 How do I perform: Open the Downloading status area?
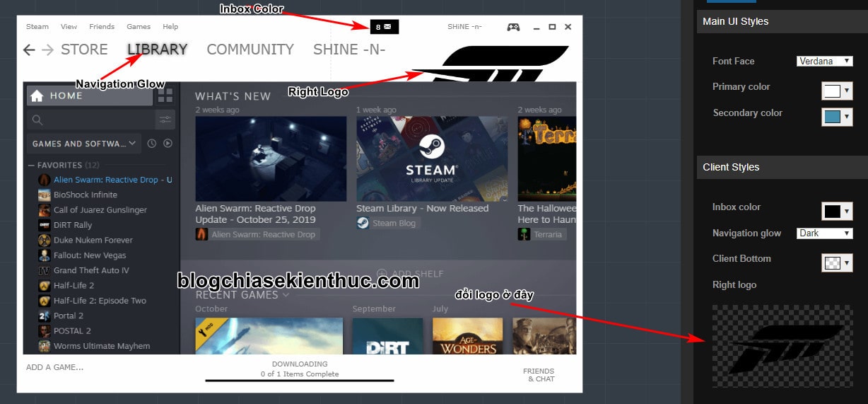(x=300, y=369)
